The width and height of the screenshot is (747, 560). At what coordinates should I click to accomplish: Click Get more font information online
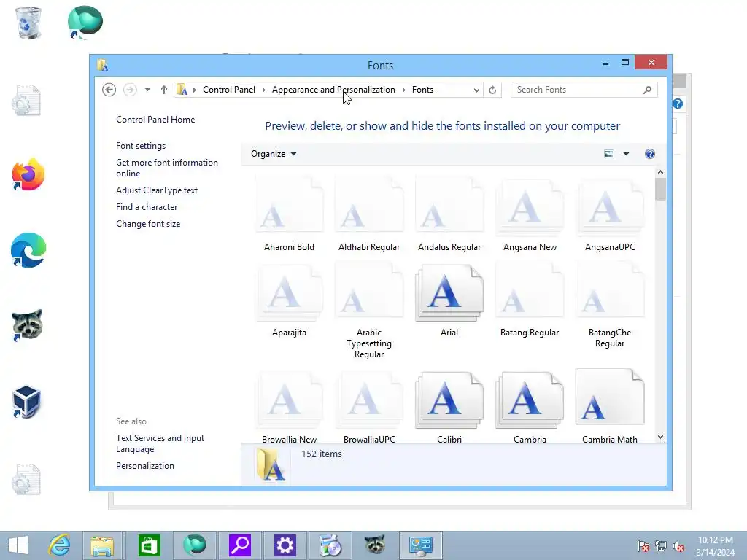point(167,168)
